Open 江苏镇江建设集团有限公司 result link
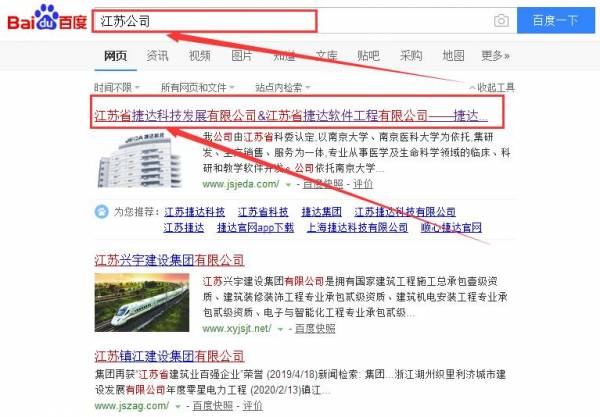The height and width of the screenshot is (417, 600). tap(169, 356)
